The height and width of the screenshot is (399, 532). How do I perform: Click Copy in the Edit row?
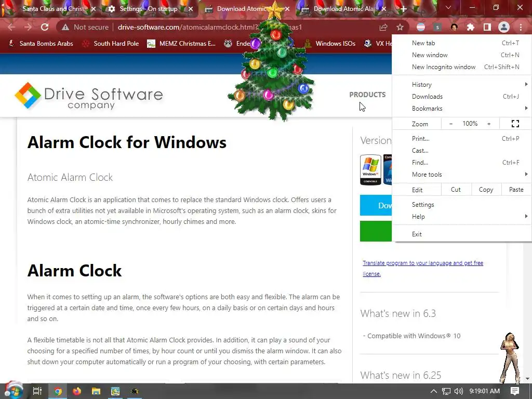[x=486, y=190]
